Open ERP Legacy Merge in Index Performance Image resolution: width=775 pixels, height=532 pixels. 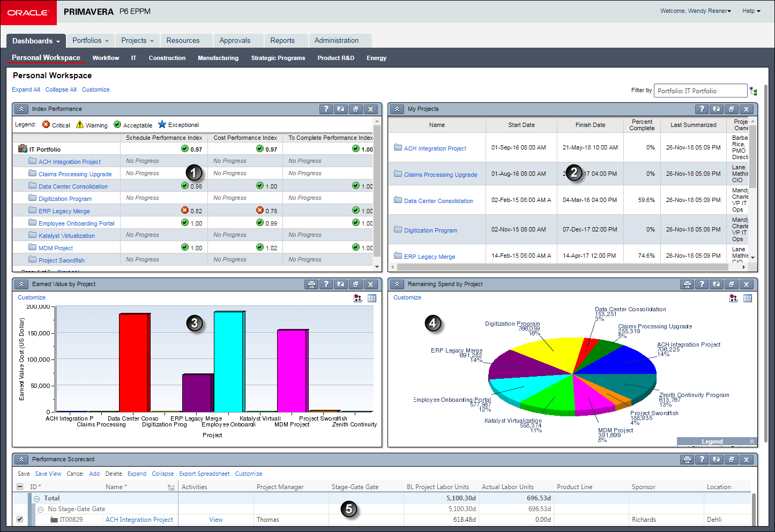coord(64,211)
